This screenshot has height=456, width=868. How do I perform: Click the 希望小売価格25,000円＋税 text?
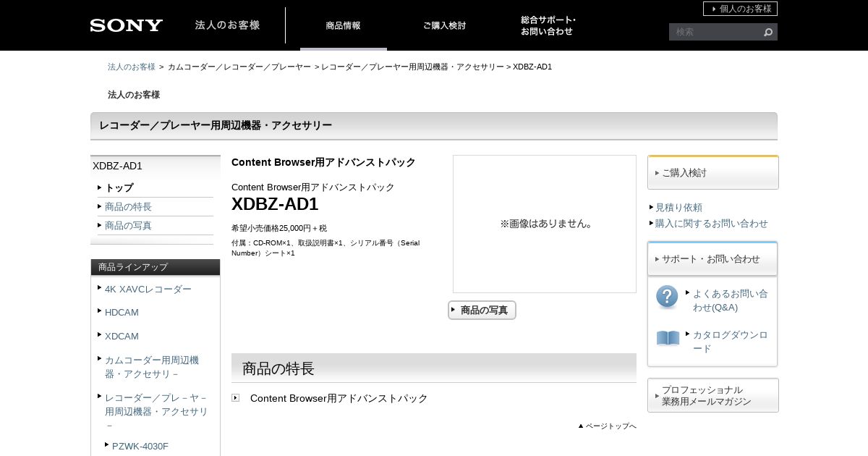pos(279,228)
